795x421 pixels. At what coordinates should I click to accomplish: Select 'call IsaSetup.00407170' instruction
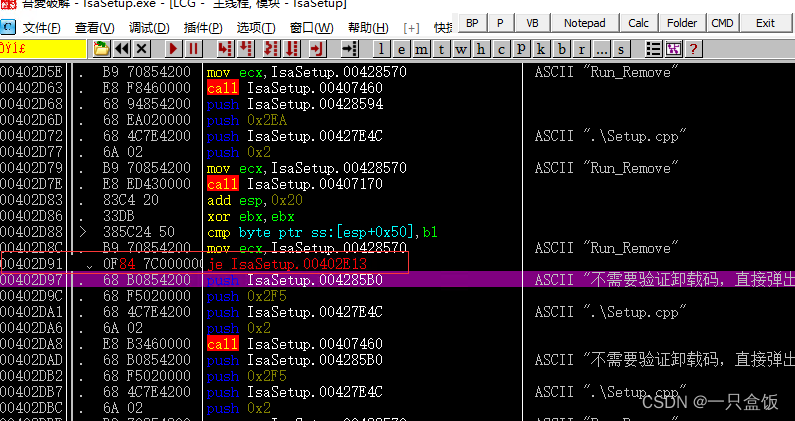295,184
